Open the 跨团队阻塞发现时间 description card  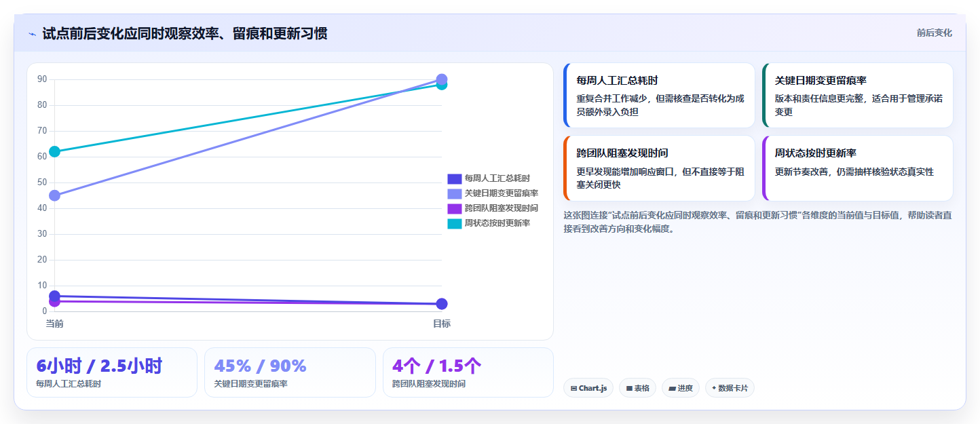pos(659,168)
